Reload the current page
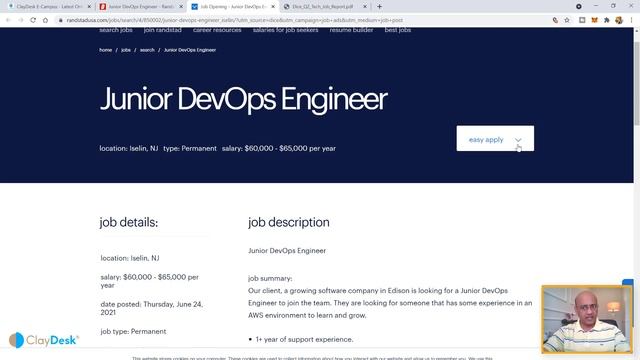Screen dimensions: 640x360 click(x=33, y=20)
